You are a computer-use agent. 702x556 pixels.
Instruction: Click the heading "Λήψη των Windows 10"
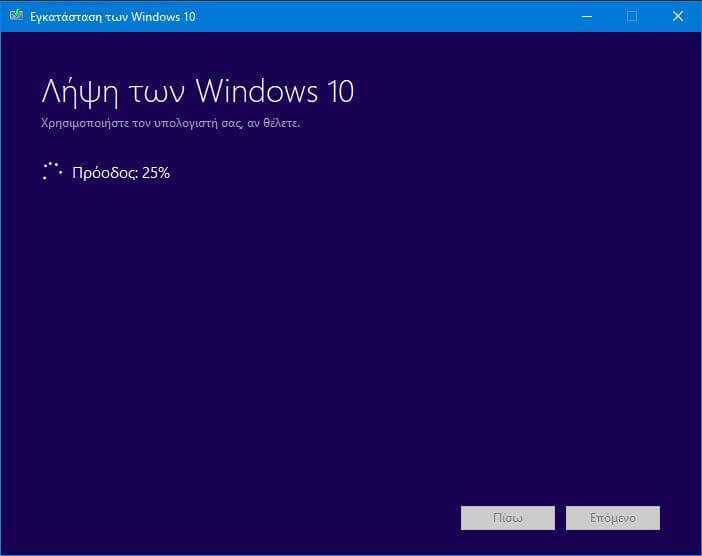pyautogui.click(x=197, y=92)
